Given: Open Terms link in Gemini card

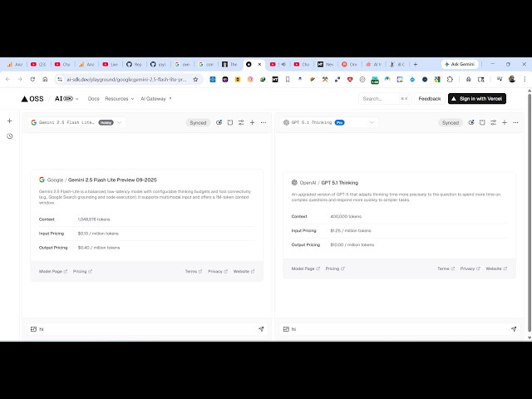Looking at the screenshot, I should coord(194,272).
